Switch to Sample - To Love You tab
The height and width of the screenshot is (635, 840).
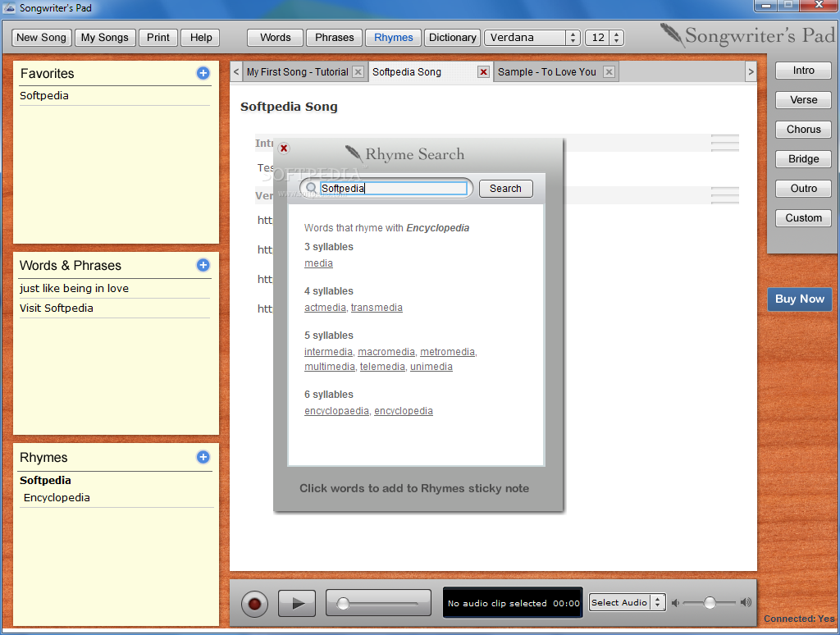[547, 72]
